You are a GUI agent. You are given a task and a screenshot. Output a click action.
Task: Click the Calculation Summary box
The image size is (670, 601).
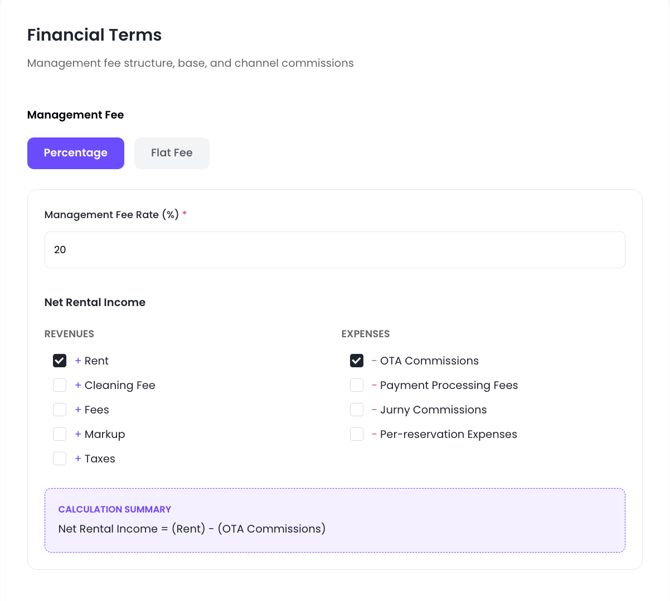[335, 520]
